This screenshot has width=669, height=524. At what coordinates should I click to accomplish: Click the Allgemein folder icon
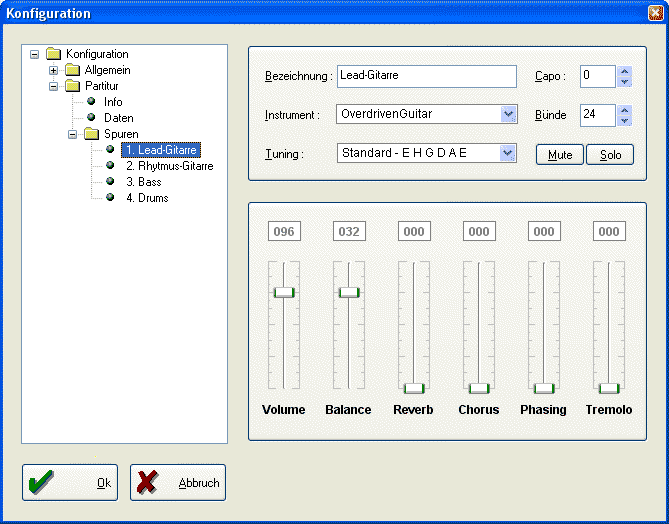pos(72,70)
